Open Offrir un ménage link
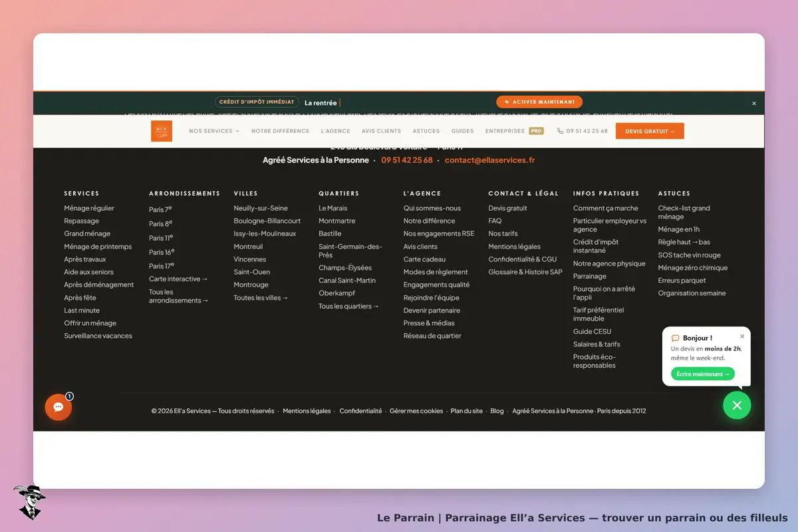The height and width of the screenshot is (532, 798). pos(90,323)
